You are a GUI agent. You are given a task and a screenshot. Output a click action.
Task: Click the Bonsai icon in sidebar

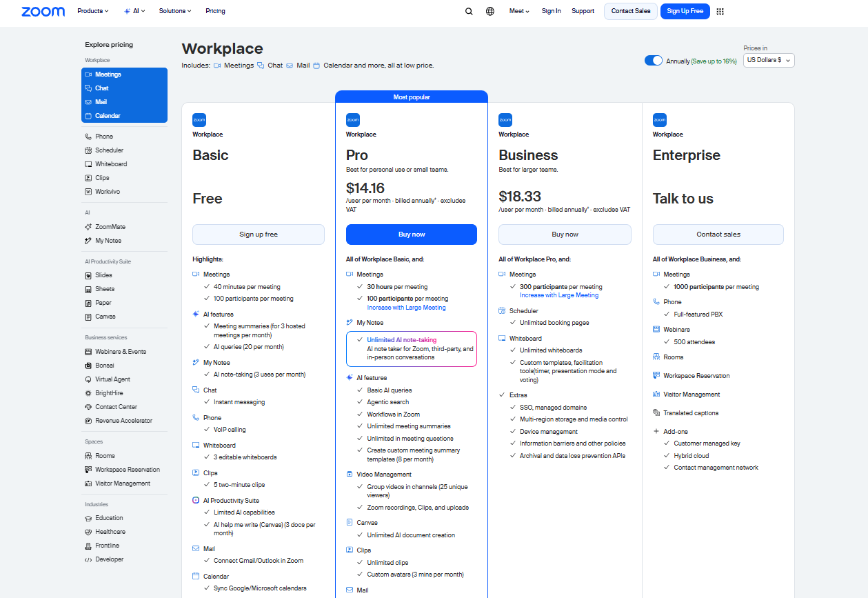(x=88, y=366)
